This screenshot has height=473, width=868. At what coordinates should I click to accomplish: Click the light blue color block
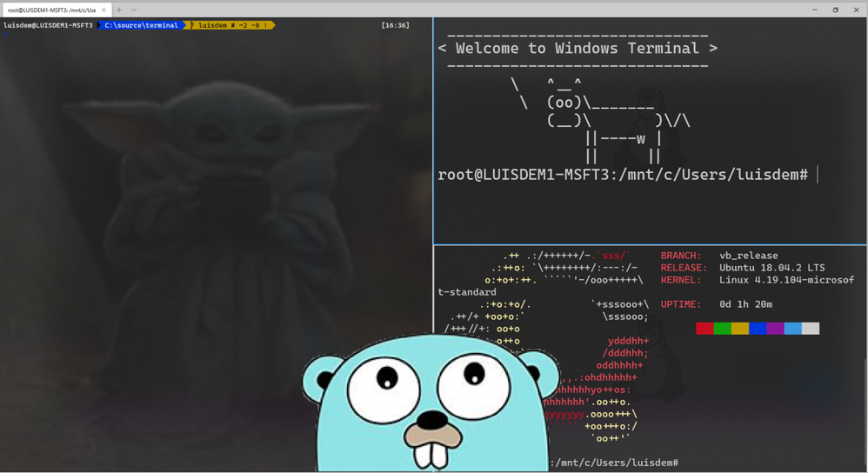(x=792, y=329)
